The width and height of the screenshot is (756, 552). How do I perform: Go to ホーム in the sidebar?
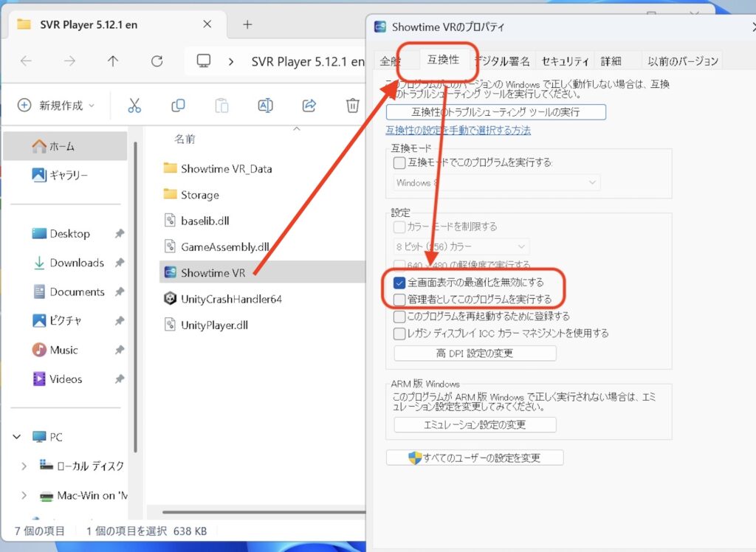(65, 146)
